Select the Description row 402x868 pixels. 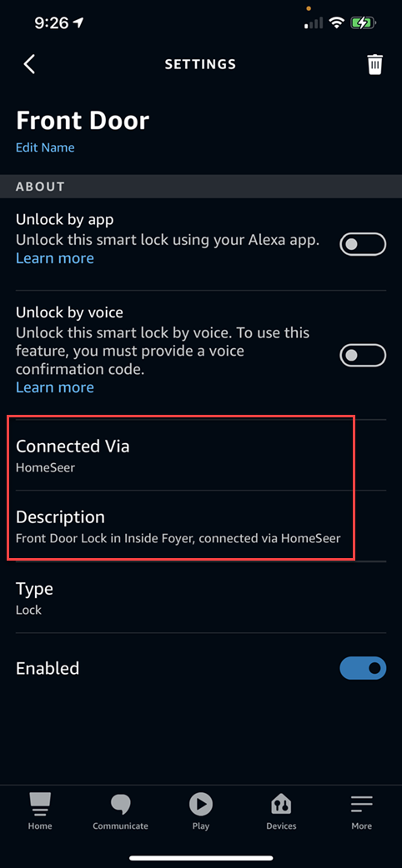pos(201,526)
